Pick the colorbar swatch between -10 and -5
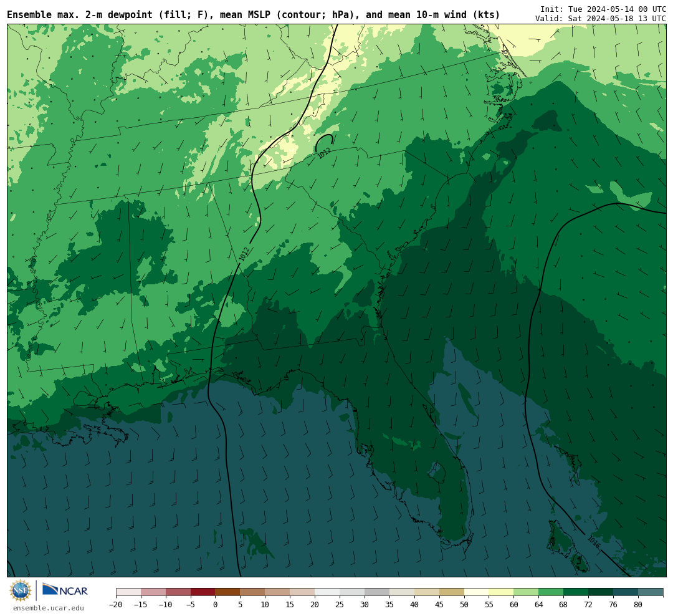Screen dimensions: 673x616 point(178,592)
